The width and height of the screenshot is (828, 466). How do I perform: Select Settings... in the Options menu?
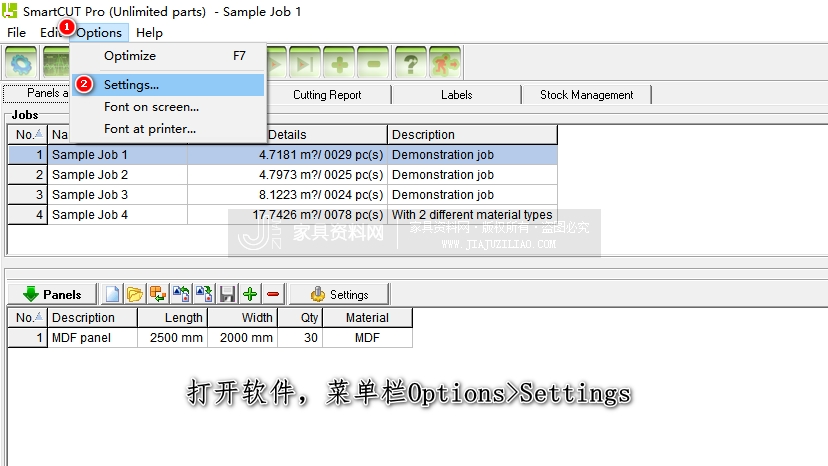pyautogui.click(x=168, y=85)
